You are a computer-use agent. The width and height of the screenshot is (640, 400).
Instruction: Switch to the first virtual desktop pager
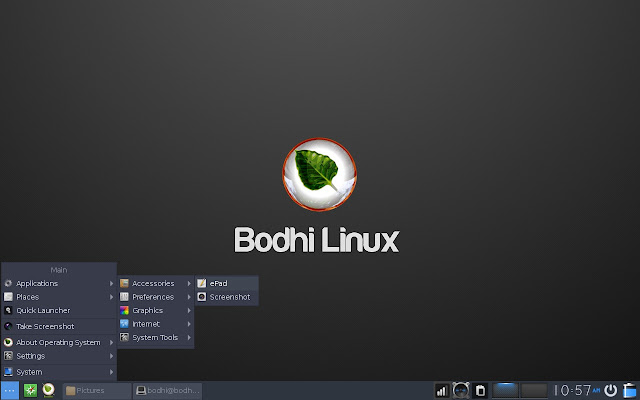(x=505, y=390)
